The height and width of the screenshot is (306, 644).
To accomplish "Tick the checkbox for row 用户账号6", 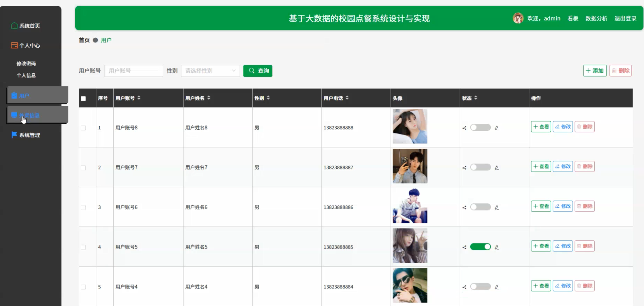I will pyautogui.click(x=83, y=207).
